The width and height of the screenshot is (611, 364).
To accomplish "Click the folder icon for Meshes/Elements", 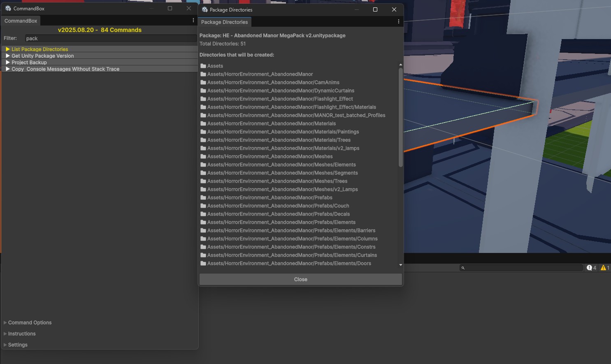I will coord(203,165).
